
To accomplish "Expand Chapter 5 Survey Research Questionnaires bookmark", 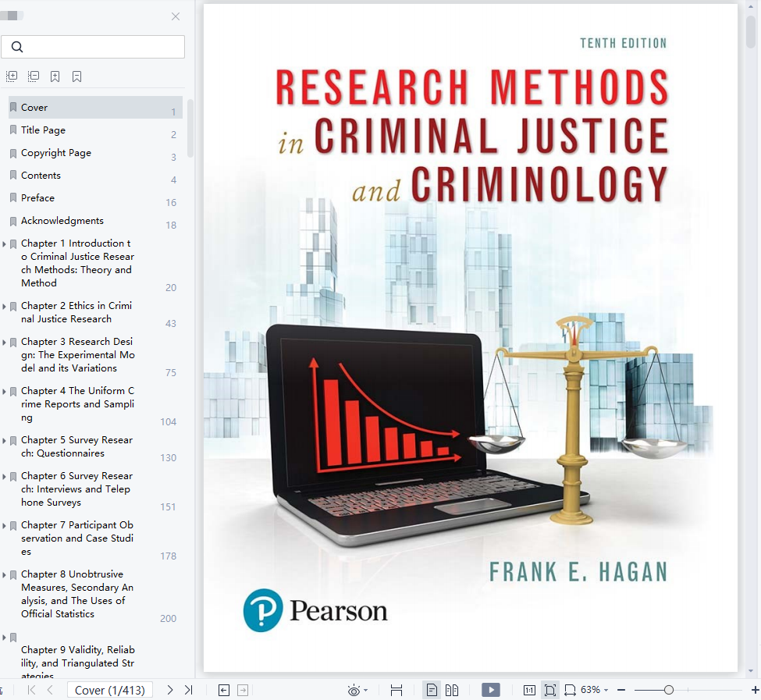I will click(x=5, y=441).
